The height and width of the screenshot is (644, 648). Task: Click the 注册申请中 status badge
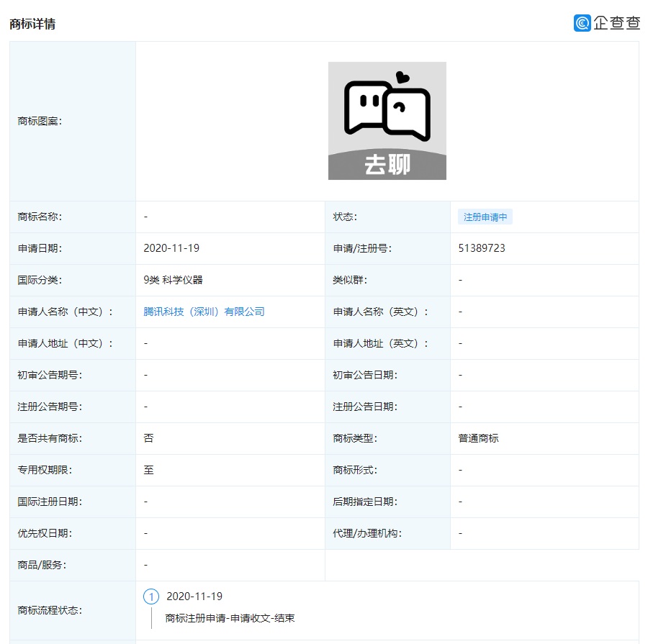click(x=485, y=217)
